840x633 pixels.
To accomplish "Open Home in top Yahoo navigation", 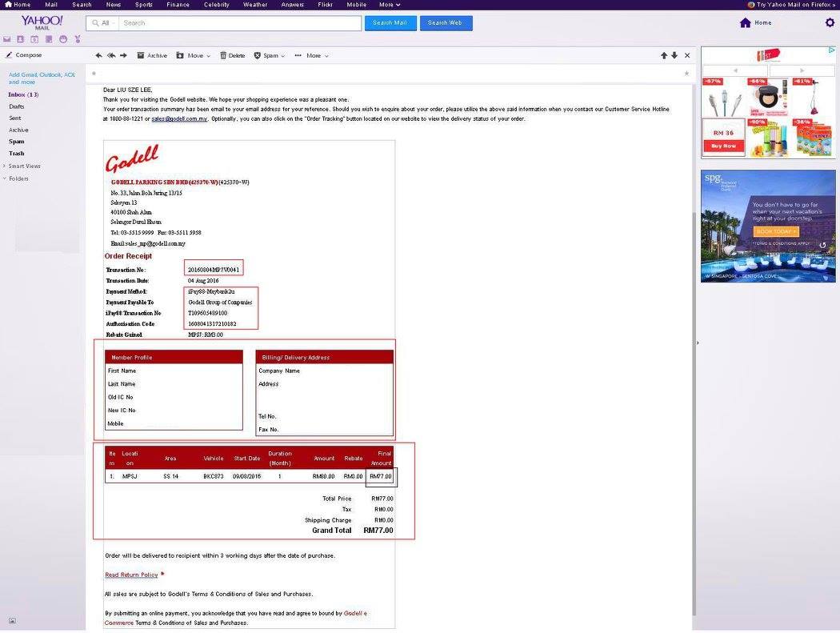I will (x=17, y=4).
